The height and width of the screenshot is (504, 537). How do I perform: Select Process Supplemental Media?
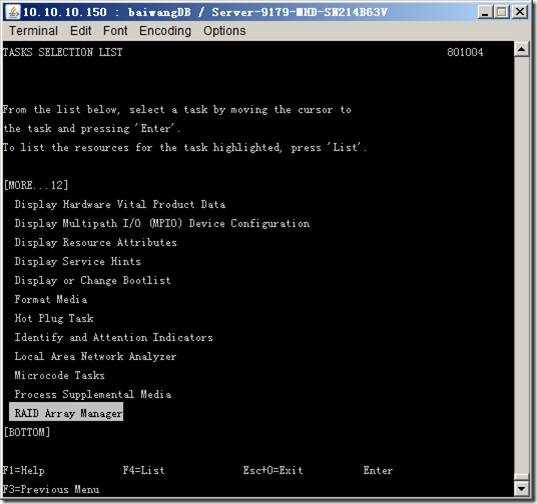click(93, 394)
